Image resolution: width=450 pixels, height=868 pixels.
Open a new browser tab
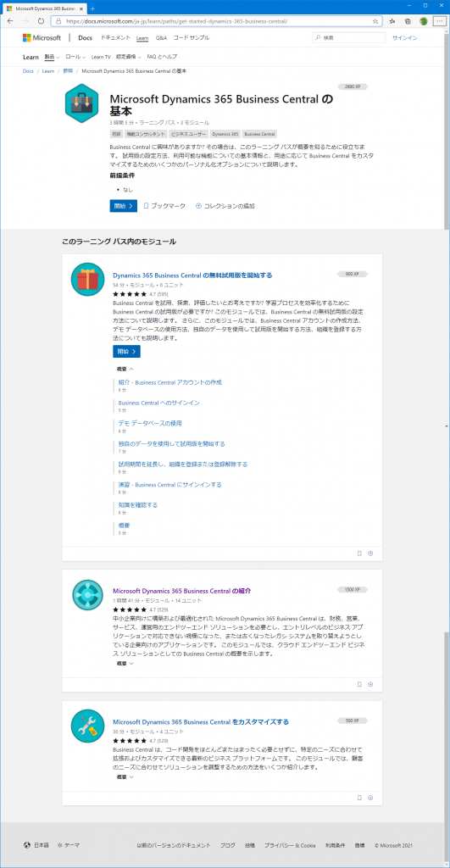tap(92, 8)
